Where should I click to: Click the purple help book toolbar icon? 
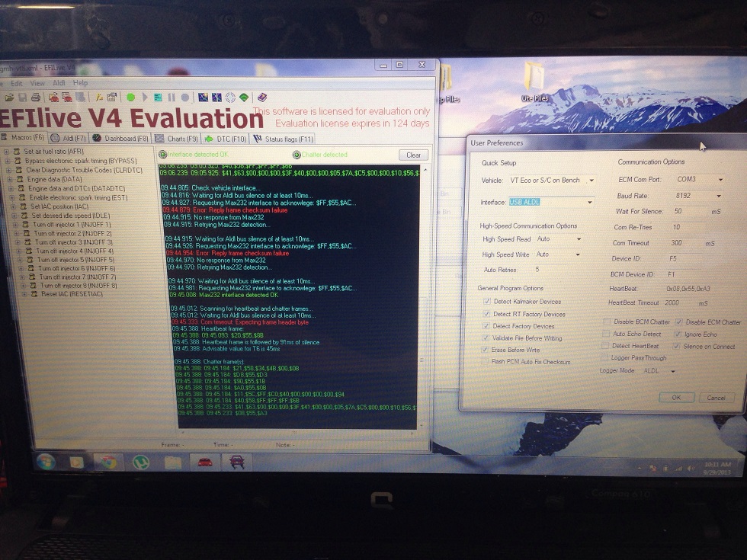262,98
